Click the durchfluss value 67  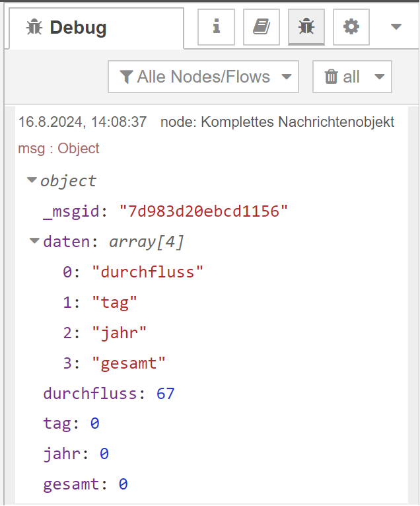click(x=165, y=394)
